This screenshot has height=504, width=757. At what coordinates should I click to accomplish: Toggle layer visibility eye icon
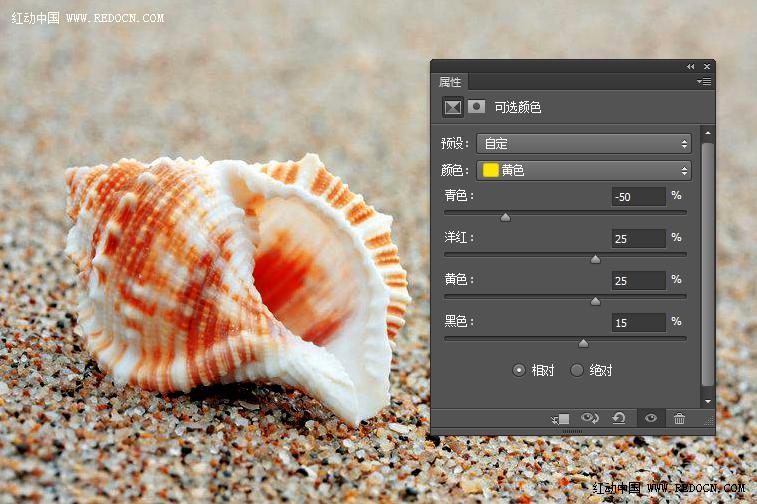pos(651,419)
